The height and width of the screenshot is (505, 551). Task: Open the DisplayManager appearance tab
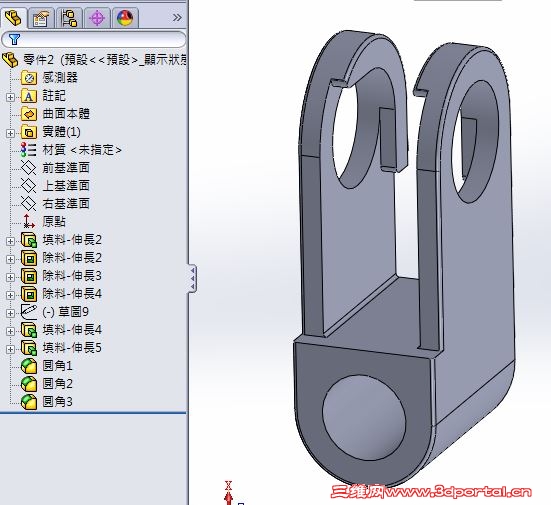[125, 18]
